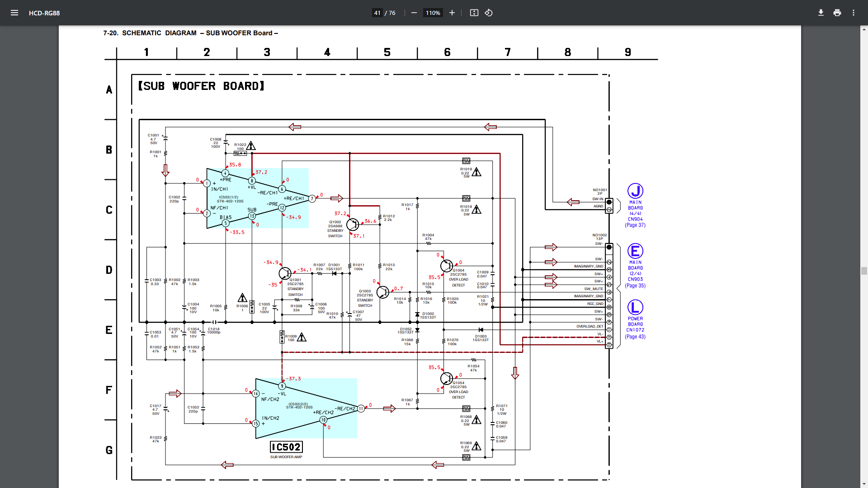Viewport: 868px width, 488px height.
Task: Click the Q1002 2SA988 transistor label
Action: tap(335, 224)
